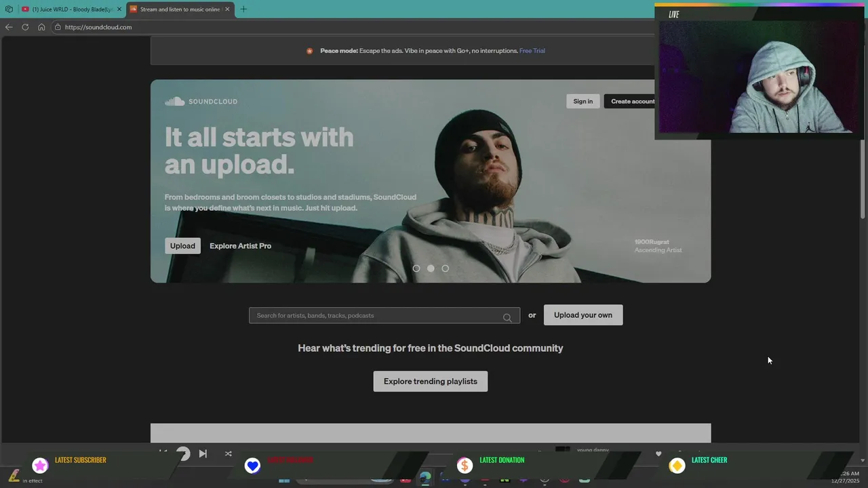
Task: Click the streamer webcam overlay
Action: pyautogui.click(x=758, y=73)
